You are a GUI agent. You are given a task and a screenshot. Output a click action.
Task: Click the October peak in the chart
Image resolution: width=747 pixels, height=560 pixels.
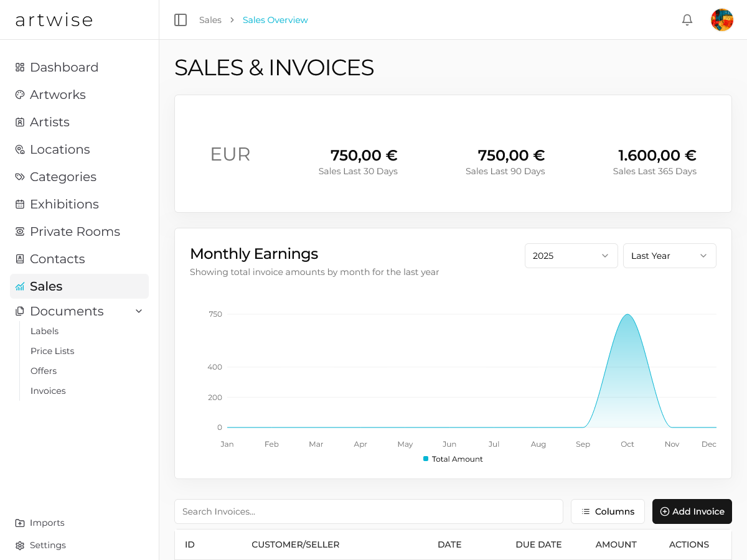[627, 315]
